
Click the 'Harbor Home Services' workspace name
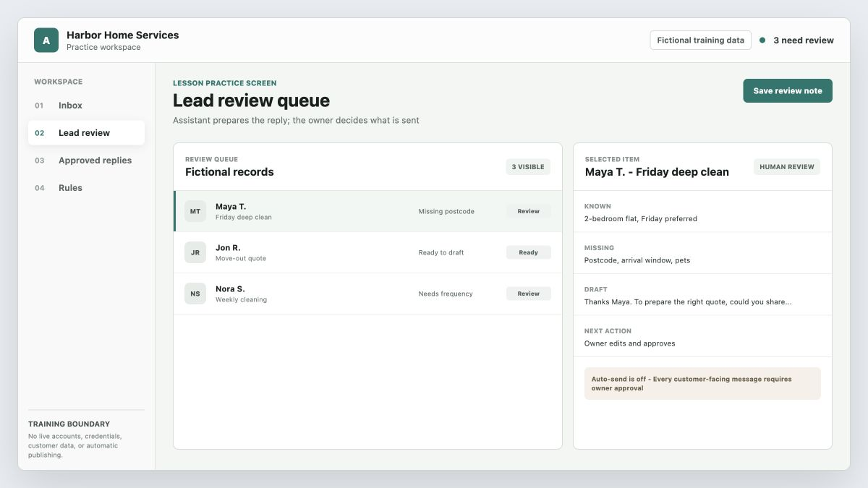pos(123,35)
